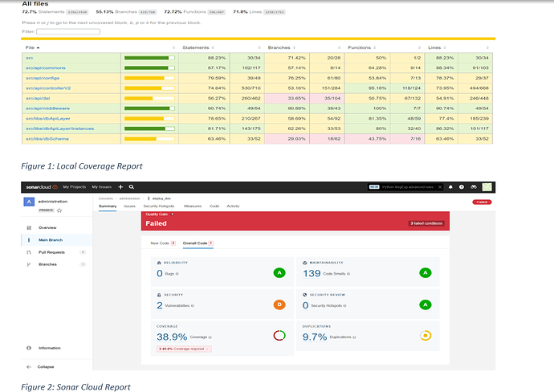Click the Duplications yellow circle icon

click(426, 336)
